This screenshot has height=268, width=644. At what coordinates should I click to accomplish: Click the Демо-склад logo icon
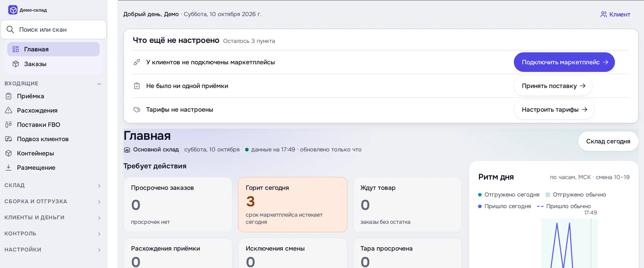pyautogui.click(x=13, y=10)
